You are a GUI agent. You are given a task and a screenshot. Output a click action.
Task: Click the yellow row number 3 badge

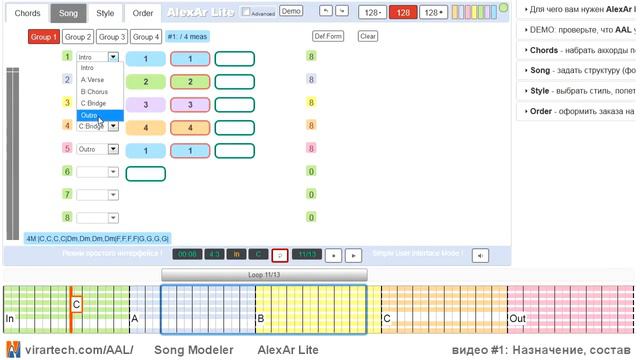tap(67, 102)
